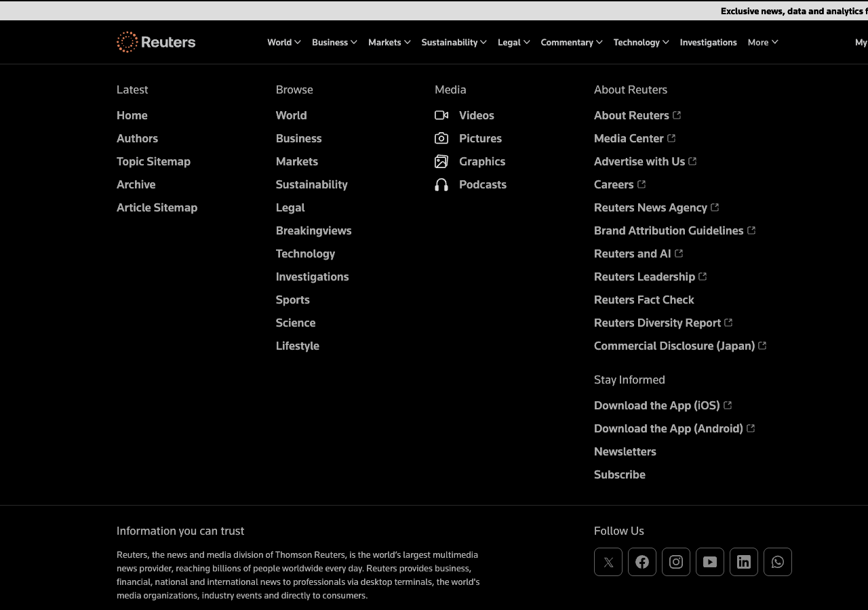Image resolution: width=868 pixels, height=610 pixels.
Task: Open the Videos text link under Media
Action: pos(477,115)
